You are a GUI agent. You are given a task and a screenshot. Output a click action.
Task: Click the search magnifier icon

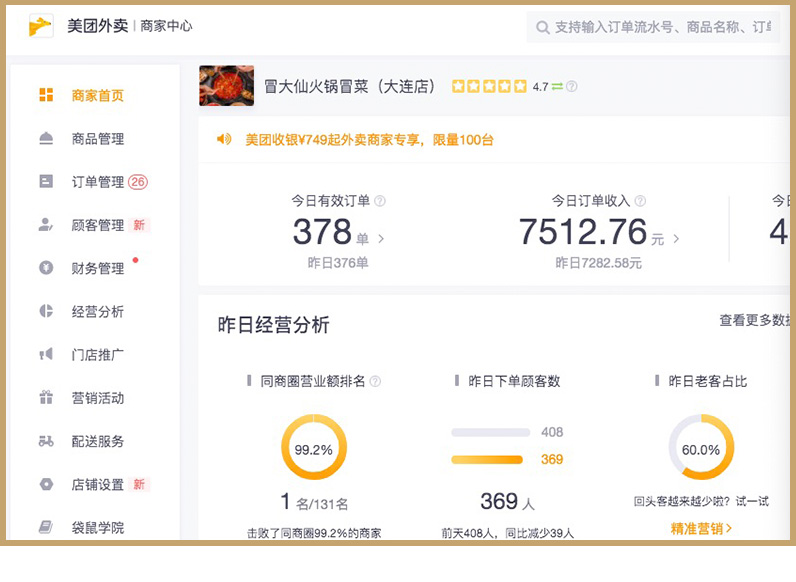coord(542,27)
